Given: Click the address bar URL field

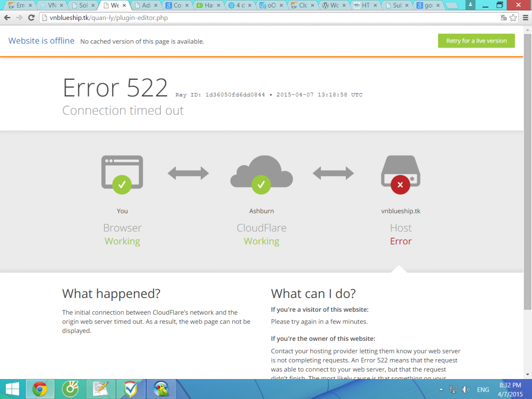Looking at the screenshot, I should [x=266, y=18].
